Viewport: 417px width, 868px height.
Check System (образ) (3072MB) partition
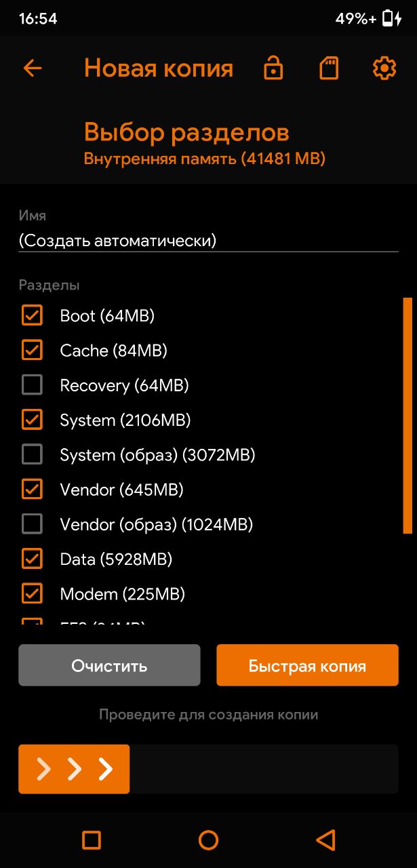pos(32,454)
